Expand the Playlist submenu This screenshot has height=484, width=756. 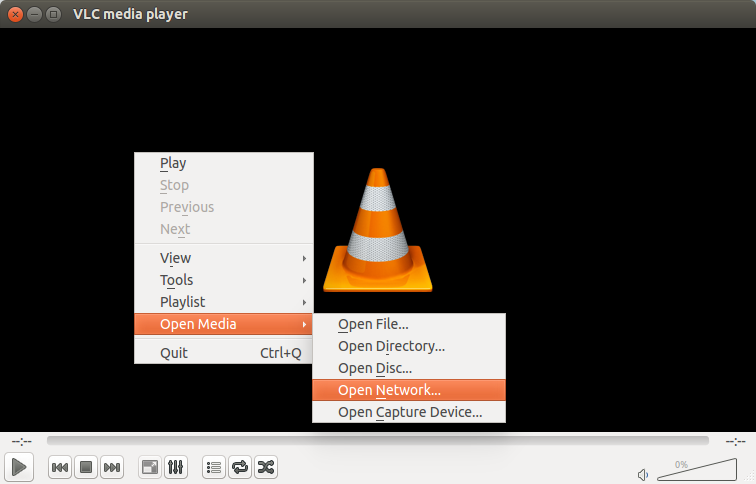click(x=224, y=302)
